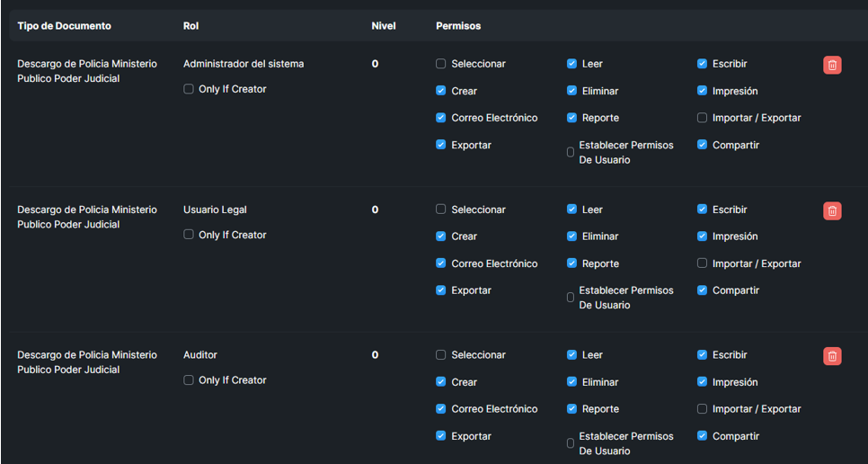Screen dimensions: 868x464
Task: Enable Only If Creator for Administrador del sistema
Action: pyautogui.click(x=189, y=89)
